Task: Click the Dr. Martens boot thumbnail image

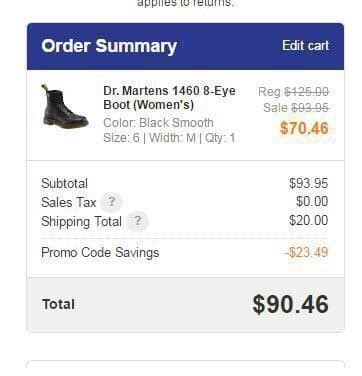Action: pyautogui.click(x=65, y=107)
